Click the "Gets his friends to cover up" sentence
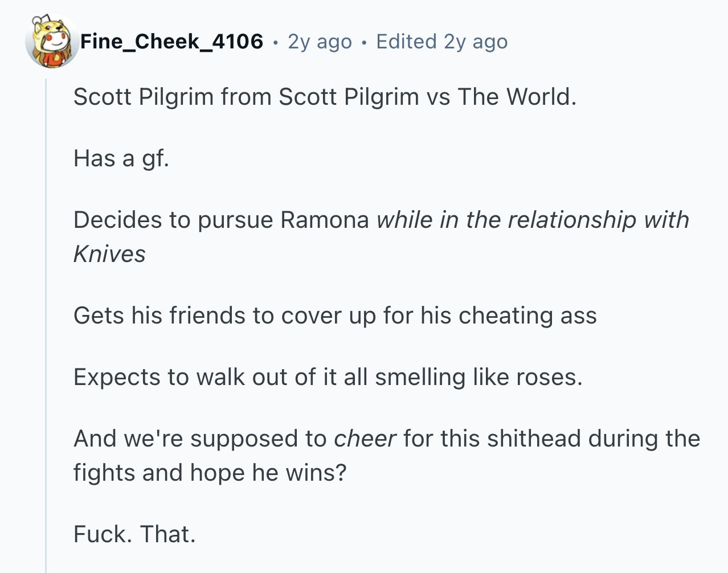The image size is (728, 573). (335, 316)
